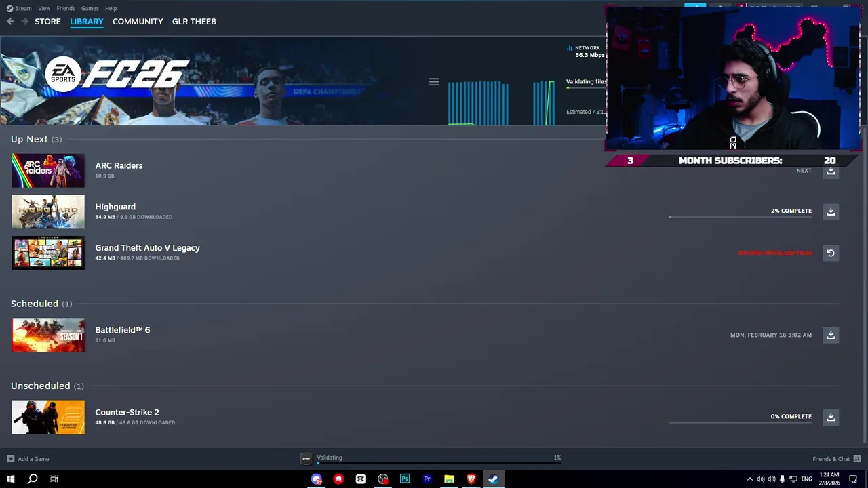Open File Explorer from the taskbar
Screen dimensions: 868x488
point(449,479)
